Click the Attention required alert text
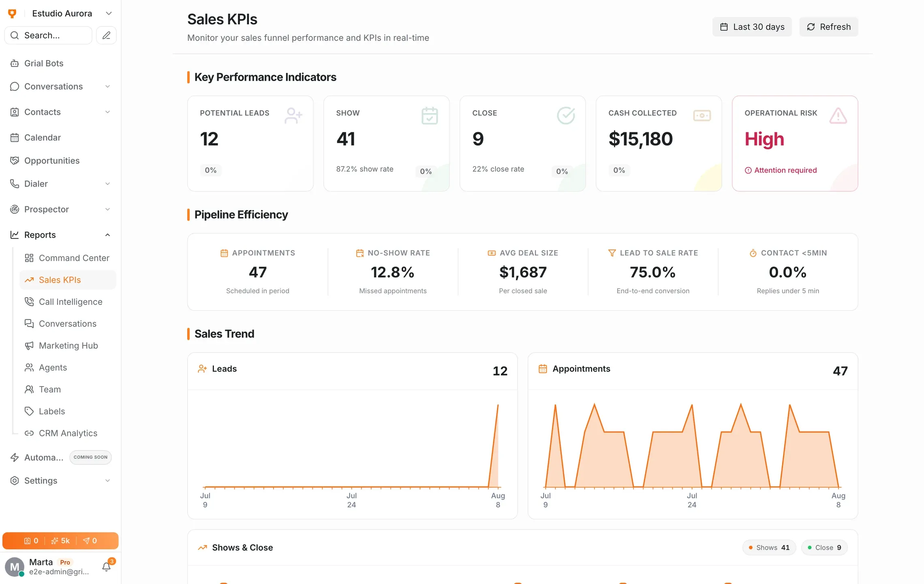Viewport: 924px width, 584px height. (785, 170)
